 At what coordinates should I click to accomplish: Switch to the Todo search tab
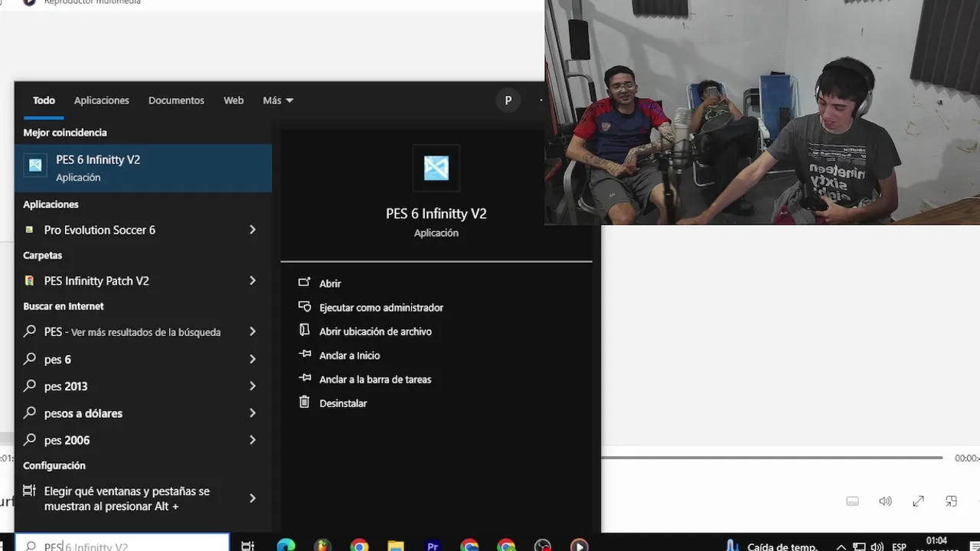(x=44, y=100)
